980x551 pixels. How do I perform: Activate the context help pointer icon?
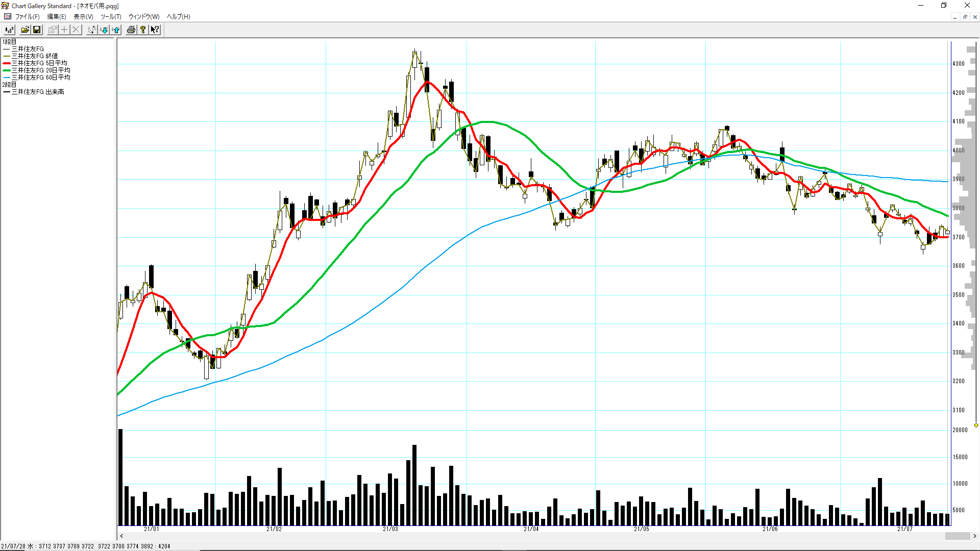coord(155,30)
